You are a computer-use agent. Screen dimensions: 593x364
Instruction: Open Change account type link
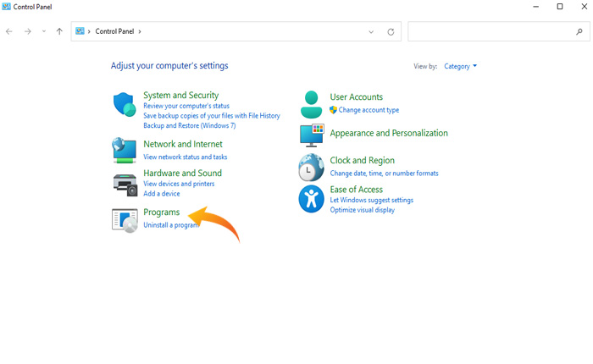pos(369,110)
